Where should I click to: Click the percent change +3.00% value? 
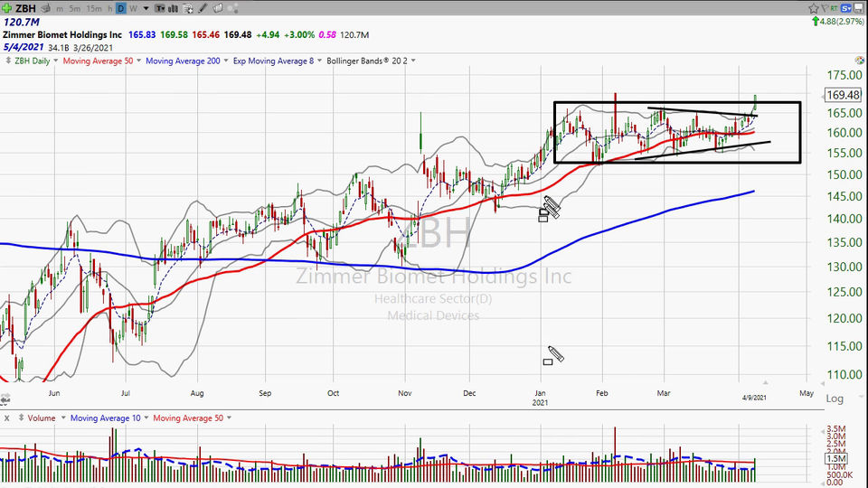(x=299, y=34)
